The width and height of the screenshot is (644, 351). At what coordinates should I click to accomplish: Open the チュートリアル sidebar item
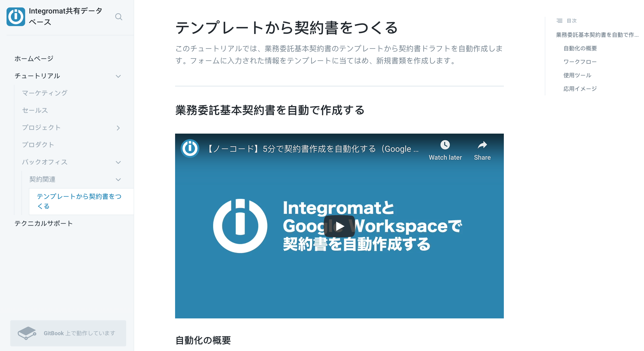point(37,76)
